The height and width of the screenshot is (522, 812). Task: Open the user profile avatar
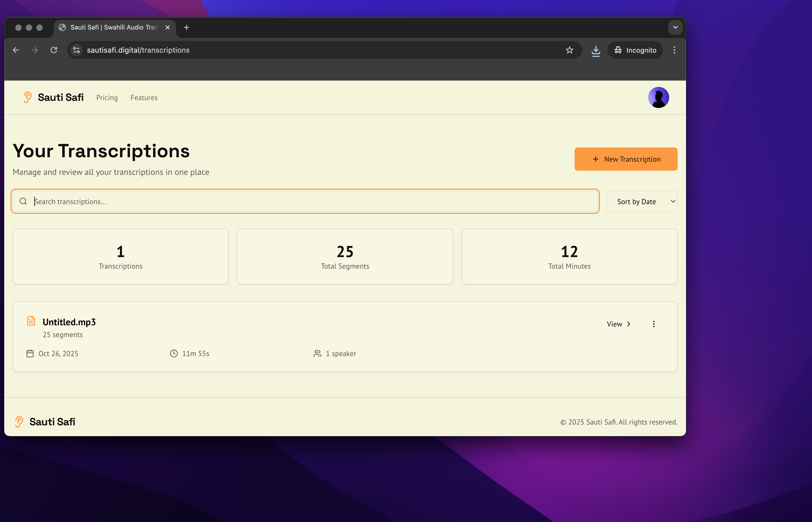point(658,97)
